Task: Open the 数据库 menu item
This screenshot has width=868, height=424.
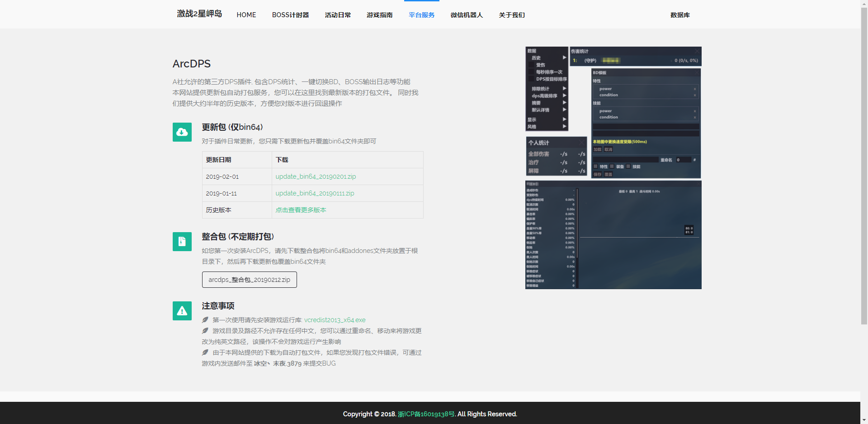Action: click(x=680, y=15)
